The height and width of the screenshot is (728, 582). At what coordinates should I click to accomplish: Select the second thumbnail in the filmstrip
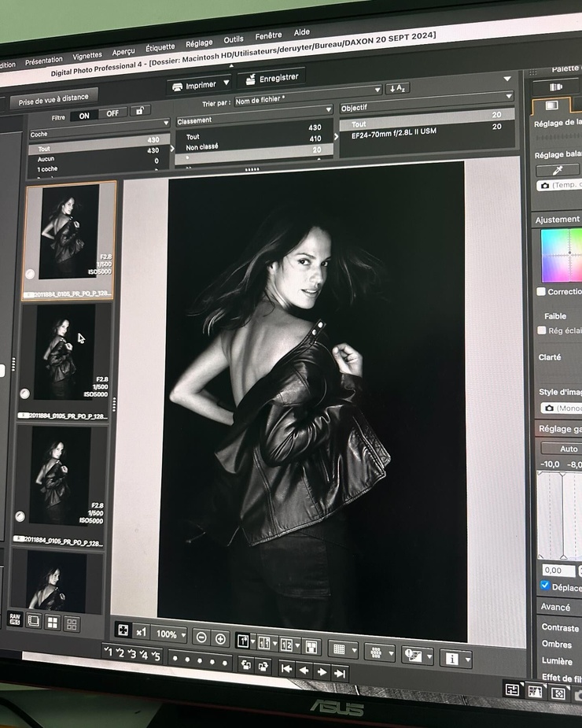tap(66, 353)
